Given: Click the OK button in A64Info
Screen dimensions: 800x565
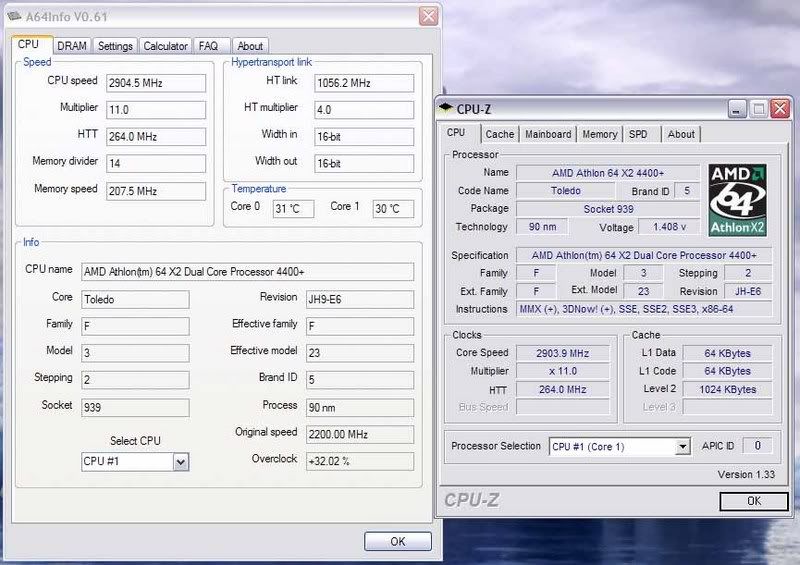Looking at the screenshot, I should click(397, 542).
